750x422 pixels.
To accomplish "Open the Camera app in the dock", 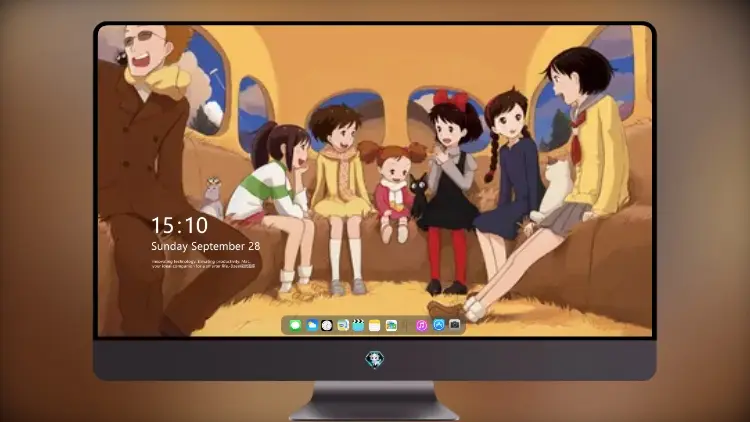I will (x=455, y=325).
